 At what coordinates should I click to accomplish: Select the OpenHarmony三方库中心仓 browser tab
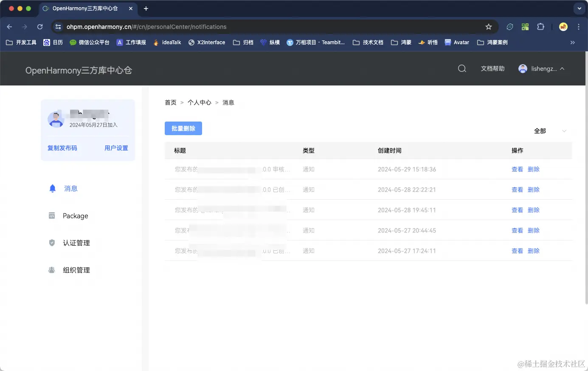point(88,8)
